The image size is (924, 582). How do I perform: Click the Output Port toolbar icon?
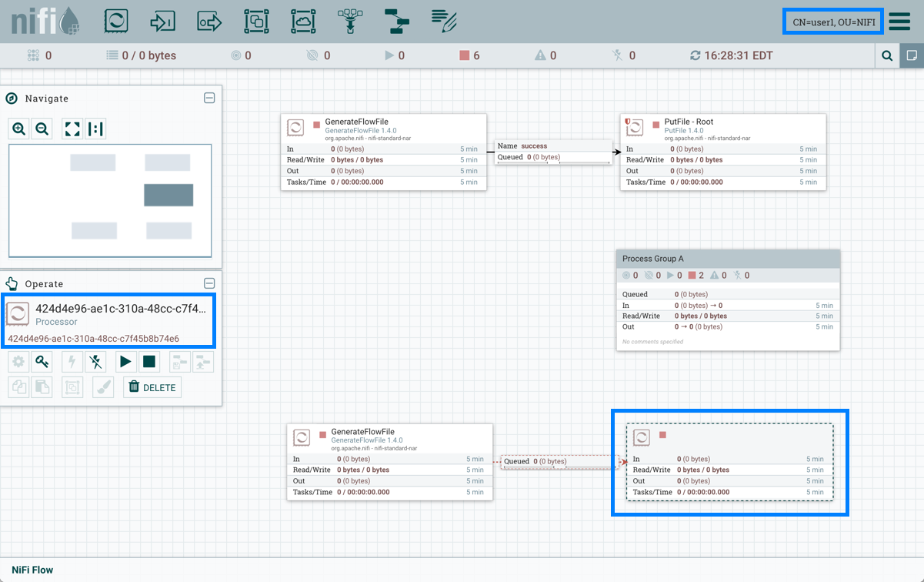[x=209, y=22]
